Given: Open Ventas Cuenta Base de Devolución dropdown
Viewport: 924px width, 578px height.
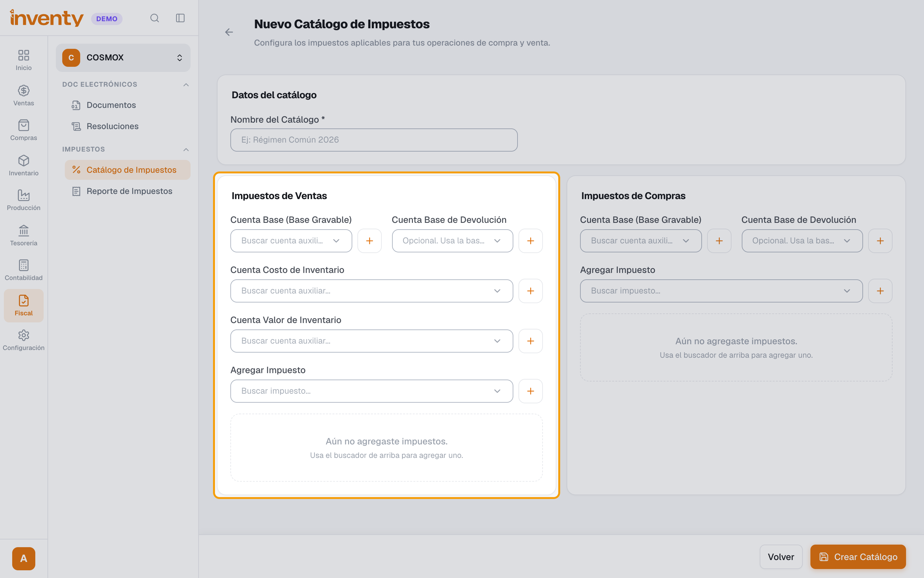Looking at the screenshot, I should (452, 241).
